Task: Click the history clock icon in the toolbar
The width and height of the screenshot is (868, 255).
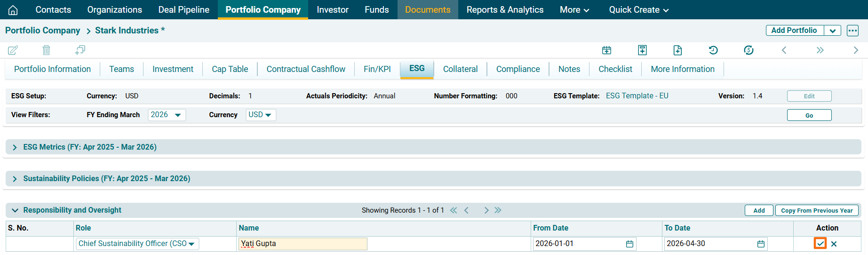Action: tap(713, 50)
